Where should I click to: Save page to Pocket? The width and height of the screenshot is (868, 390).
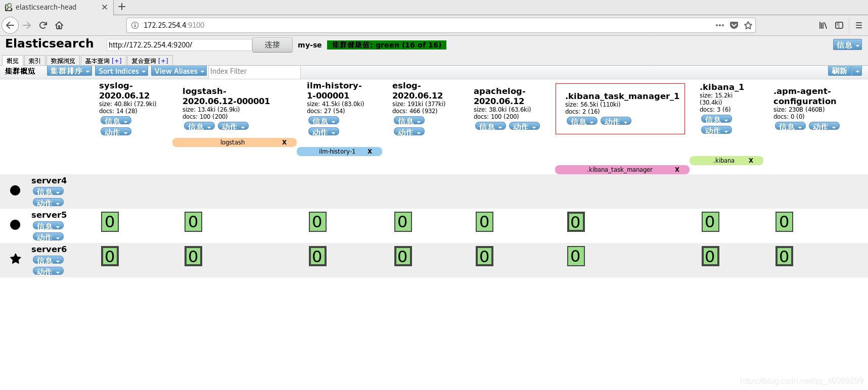pyautogui.click(x=734, y=25)
